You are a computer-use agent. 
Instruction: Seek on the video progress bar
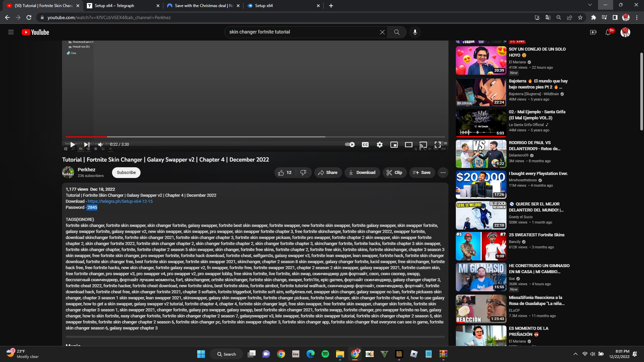click(x=235, y=137)
